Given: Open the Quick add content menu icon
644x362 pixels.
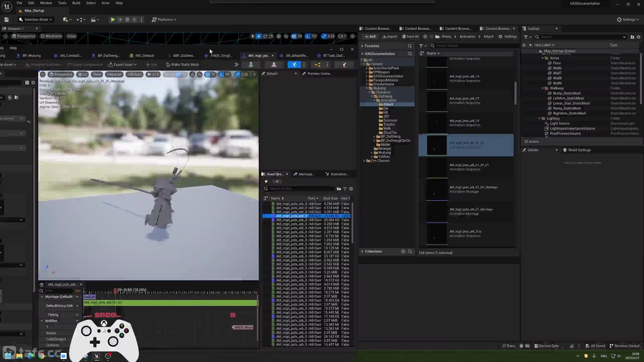Looking at the screenshot, I should click(x=67, y=20).
